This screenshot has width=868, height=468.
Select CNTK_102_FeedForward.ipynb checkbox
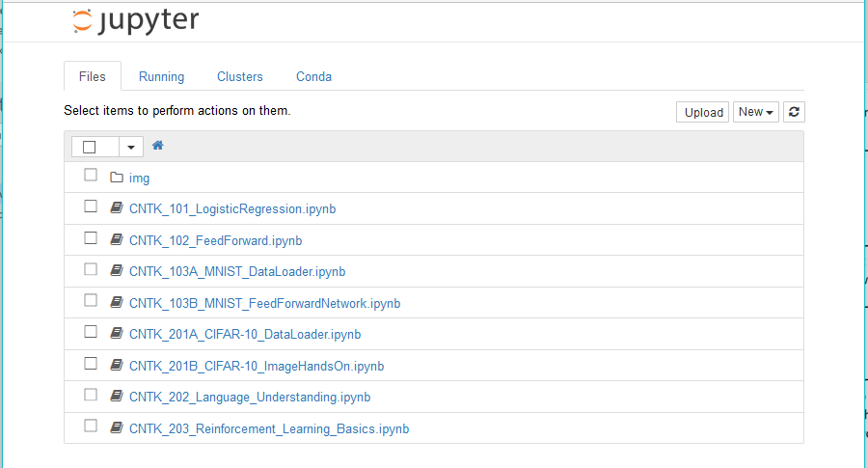[91, 238]
